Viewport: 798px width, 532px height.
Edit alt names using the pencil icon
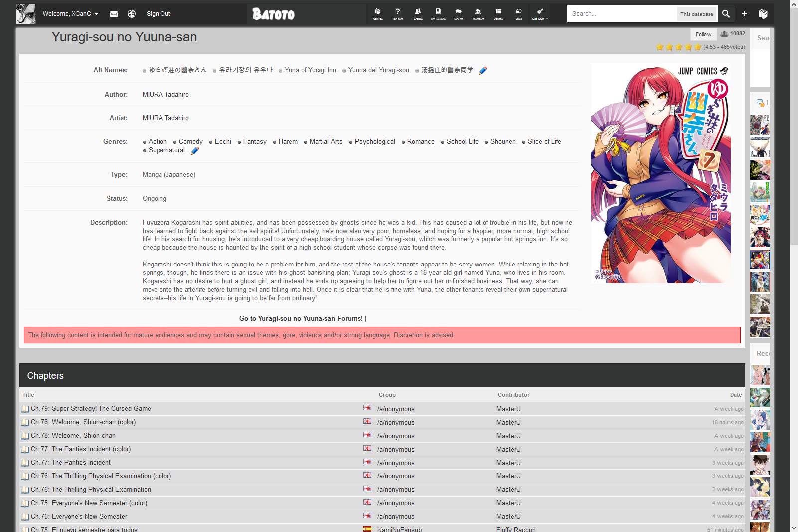pyautogui.click(x=482, y=70)
